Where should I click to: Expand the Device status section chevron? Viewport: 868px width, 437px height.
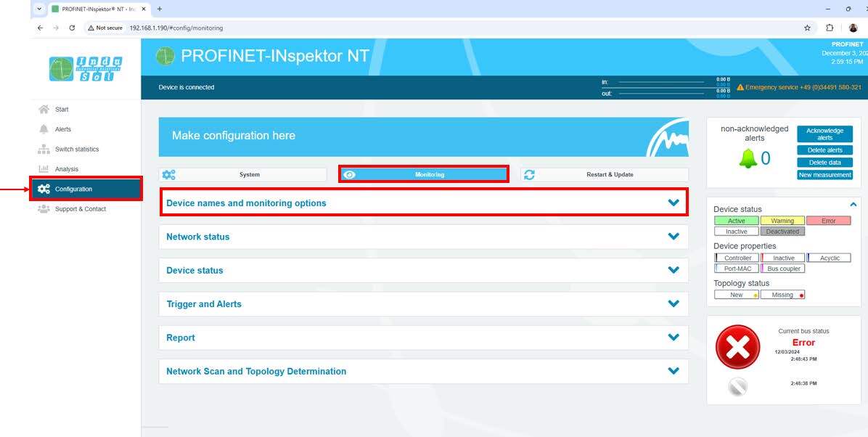point(673,270)
